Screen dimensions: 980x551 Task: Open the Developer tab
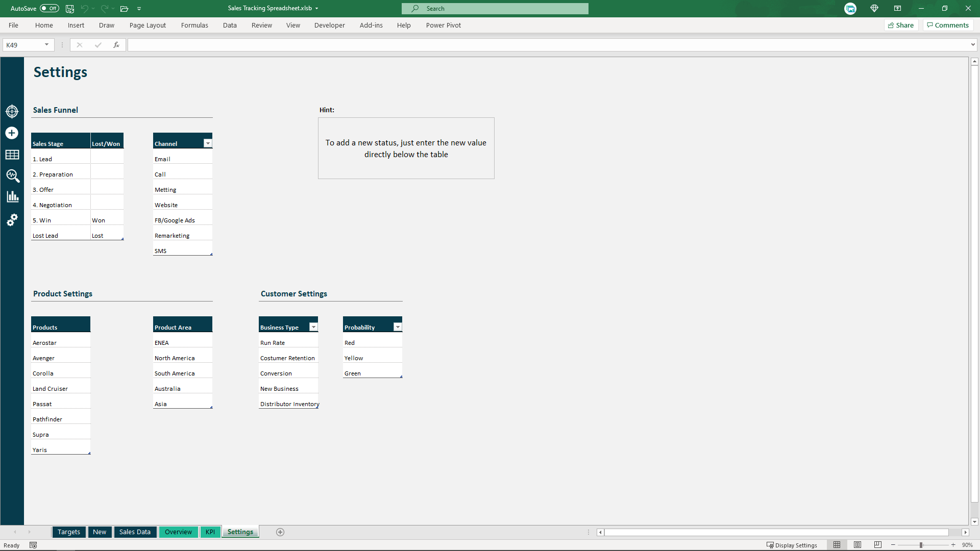(330, 25)
